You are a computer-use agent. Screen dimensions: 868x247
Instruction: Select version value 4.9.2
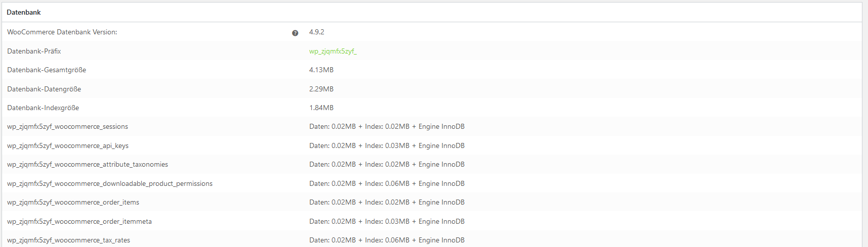click(317, 32)
